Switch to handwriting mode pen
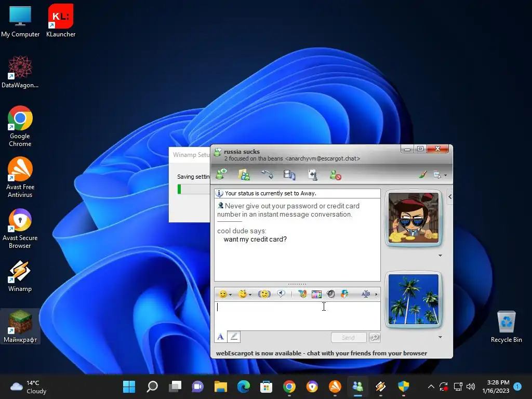 pos(233,337)
